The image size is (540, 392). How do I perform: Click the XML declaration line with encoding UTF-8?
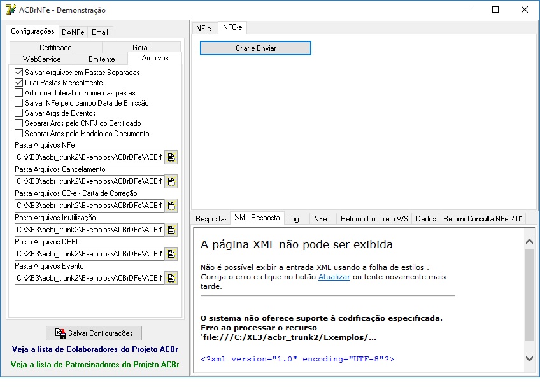pyautogui.click(x=297, y=359)
